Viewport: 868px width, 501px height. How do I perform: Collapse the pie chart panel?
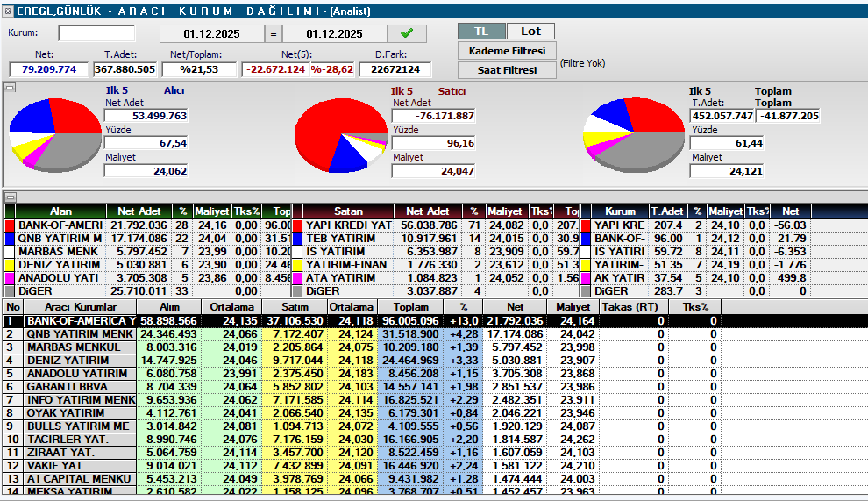tap(10, 87)
